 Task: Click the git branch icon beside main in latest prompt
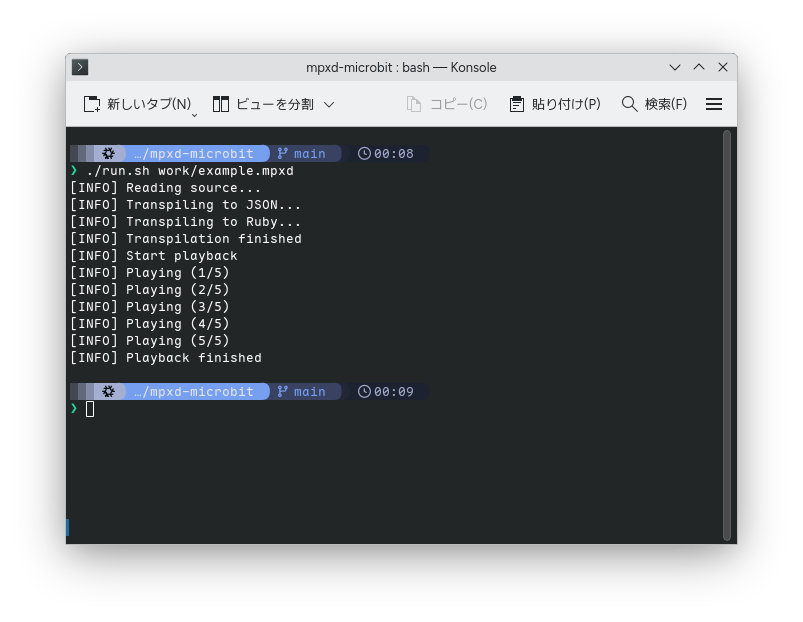[x=283, y=392]
